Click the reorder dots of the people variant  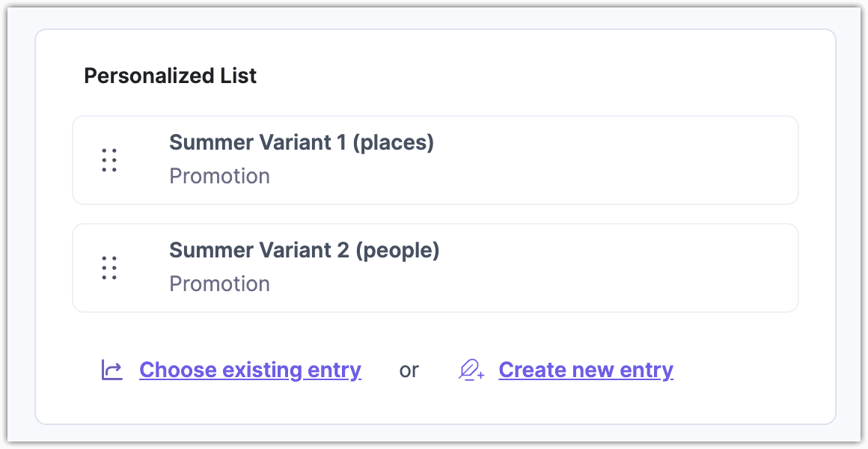(x=109, y=267)
